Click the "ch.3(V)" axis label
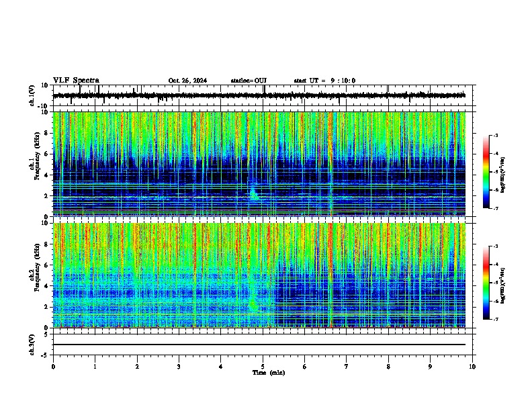This screenshot has height=411, width=532. click(32, 345)
